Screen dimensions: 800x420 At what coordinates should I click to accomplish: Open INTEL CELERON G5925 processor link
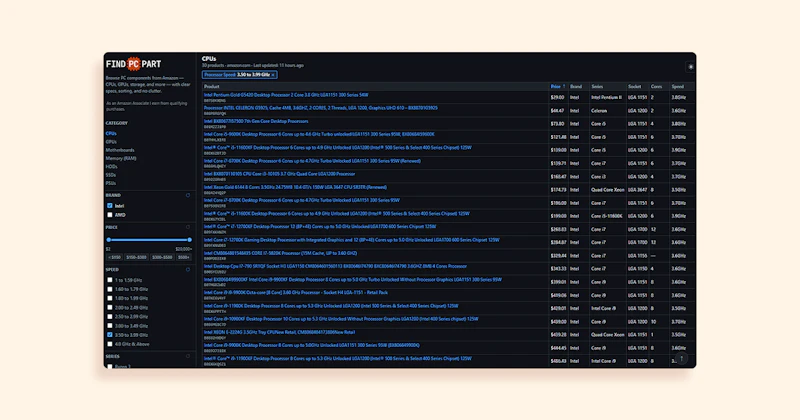point(320,108)
